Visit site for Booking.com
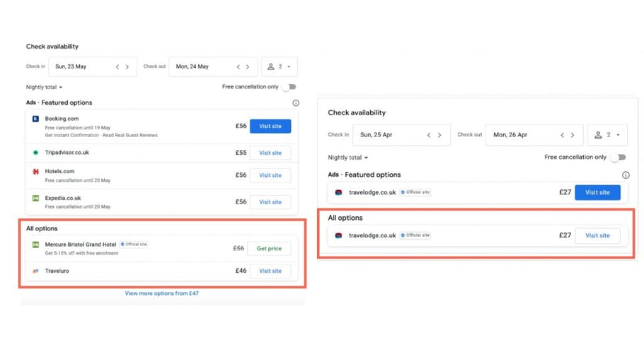 pos(270,126)
